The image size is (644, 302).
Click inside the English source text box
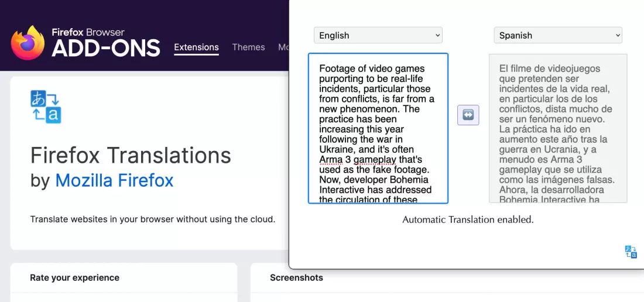(x=378, y=128)
